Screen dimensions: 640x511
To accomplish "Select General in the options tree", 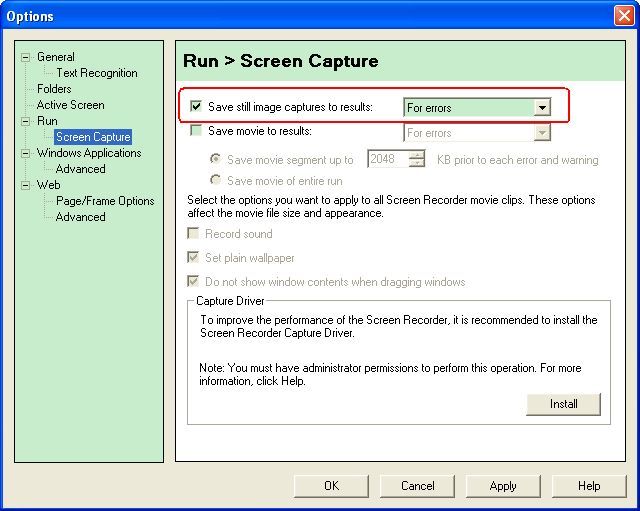I will tap(56, 57).
